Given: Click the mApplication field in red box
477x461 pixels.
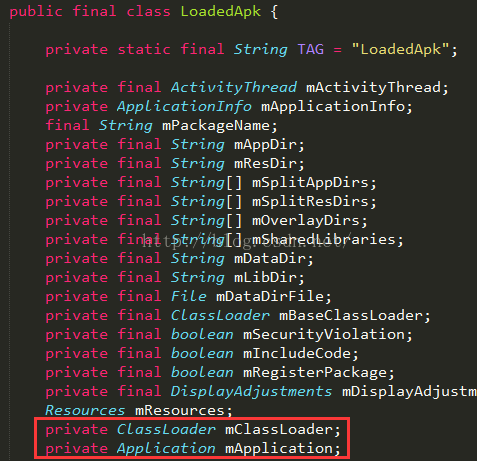Looking at the screenshot, I should coord(279,449).
